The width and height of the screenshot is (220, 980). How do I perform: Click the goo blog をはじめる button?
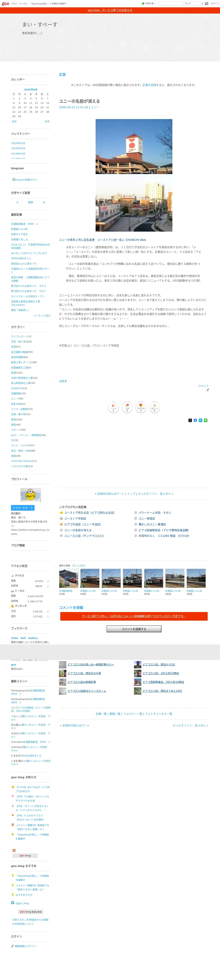click(x=31, y=912)
